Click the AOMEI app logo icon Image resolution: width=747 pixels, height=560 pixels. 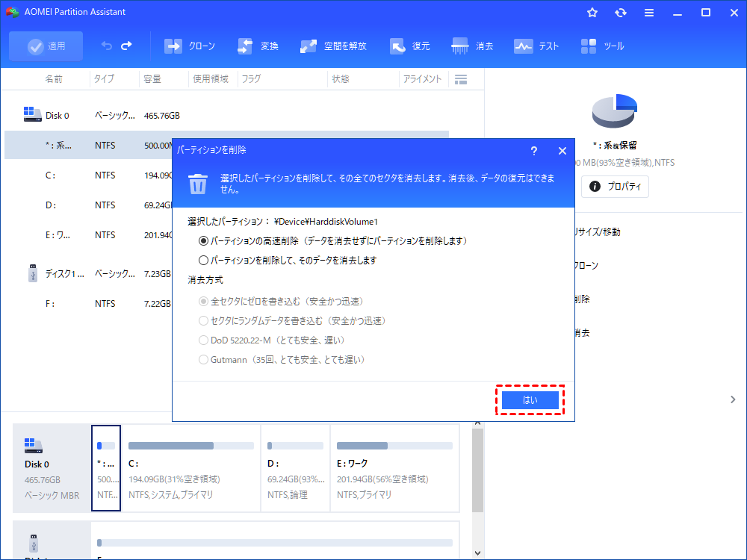pos(13,12)
